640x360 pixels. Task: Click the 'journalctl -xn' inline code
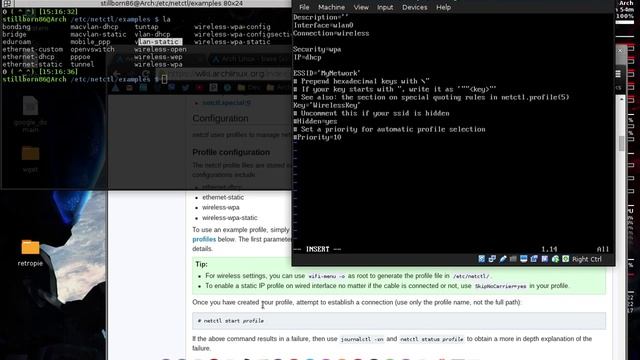coord(362,339)
